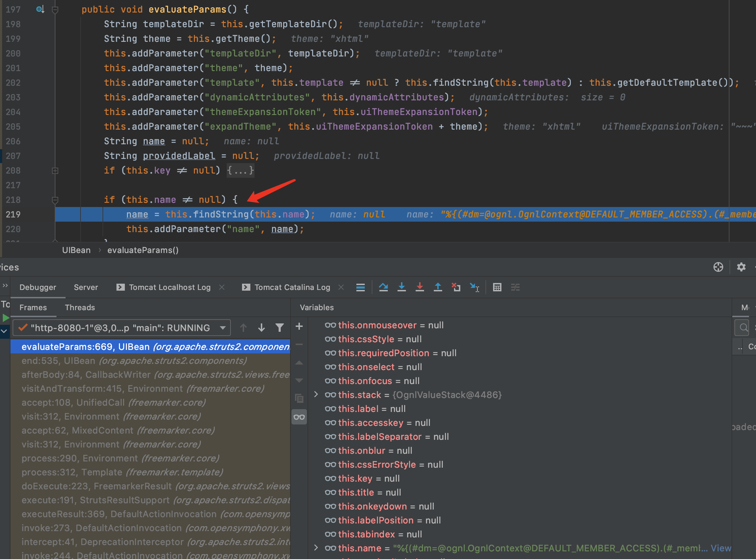Image resolution: width=756 pixels, height=559 pixels.
Task: Move watch down with triangle icon
Action: click(x=299, y=380)
